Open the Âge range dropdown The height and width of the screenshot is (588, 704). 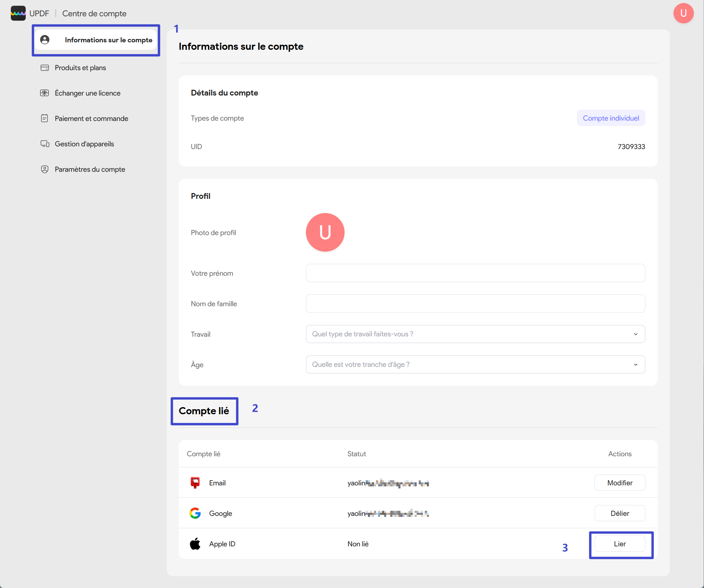(475, 364)
